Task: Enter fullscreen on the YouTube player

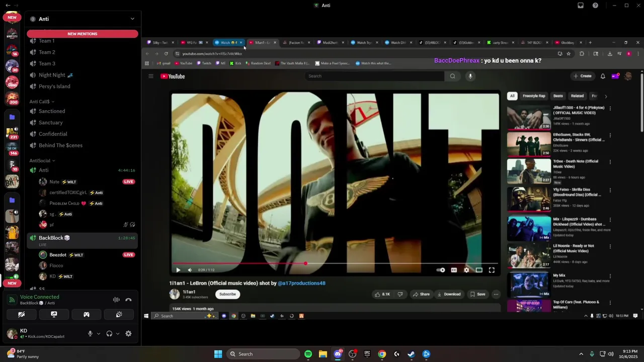Action: (492, 270)
